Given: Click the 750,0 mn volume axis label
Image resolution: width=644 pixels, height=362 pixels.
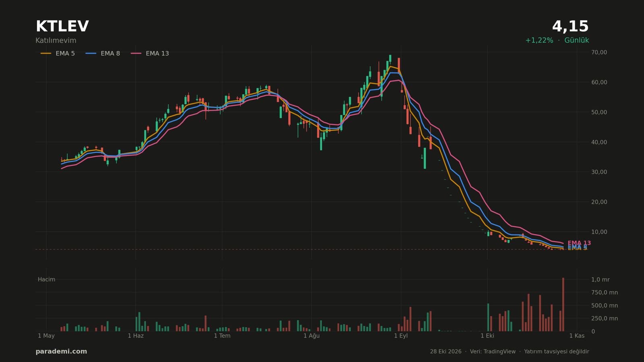Looking at the screenshot, I should click(605, 292).
